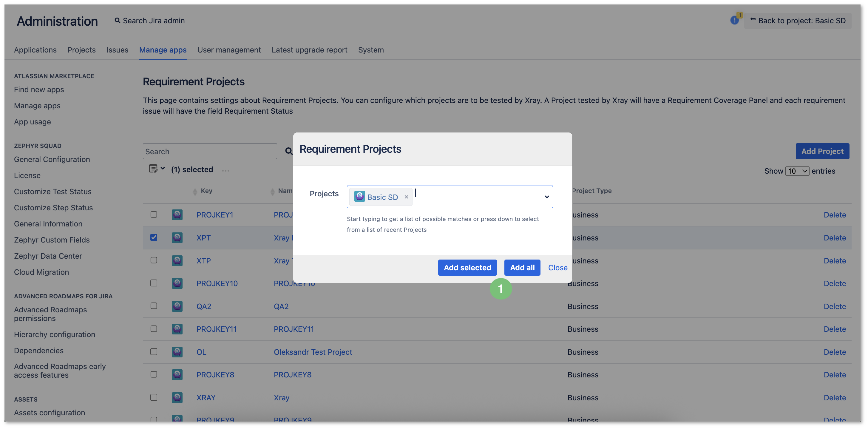Expand the Projects dropdown arrow in the dialog
Image resolution: width=868 pixels, height=429 pixels.
pyautogui.click(x=546, y=197)
